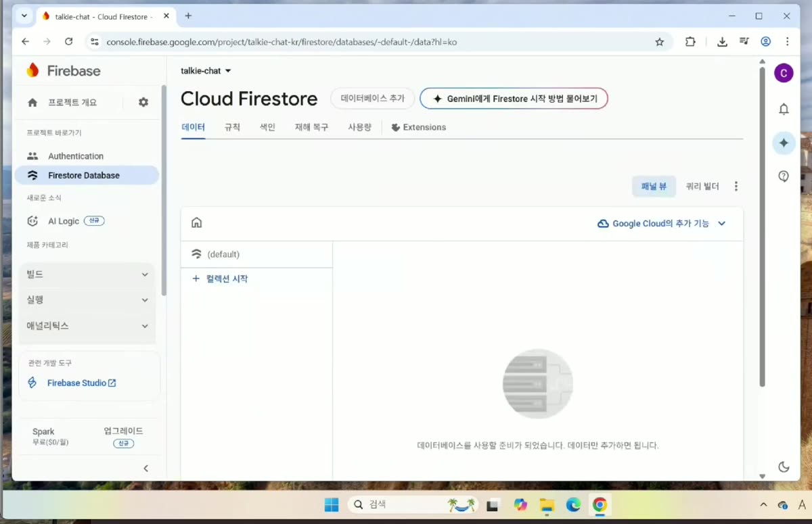
Task: Reload the page with refresh icon
Action: (68, 42)
